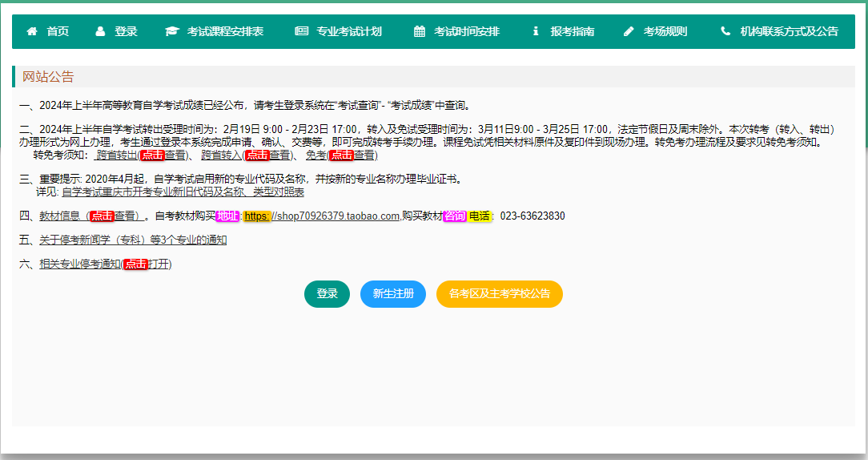Click the icon beside 专业考试计划
Viewport: 868px width, 460px height.
(x=301, y=32)
